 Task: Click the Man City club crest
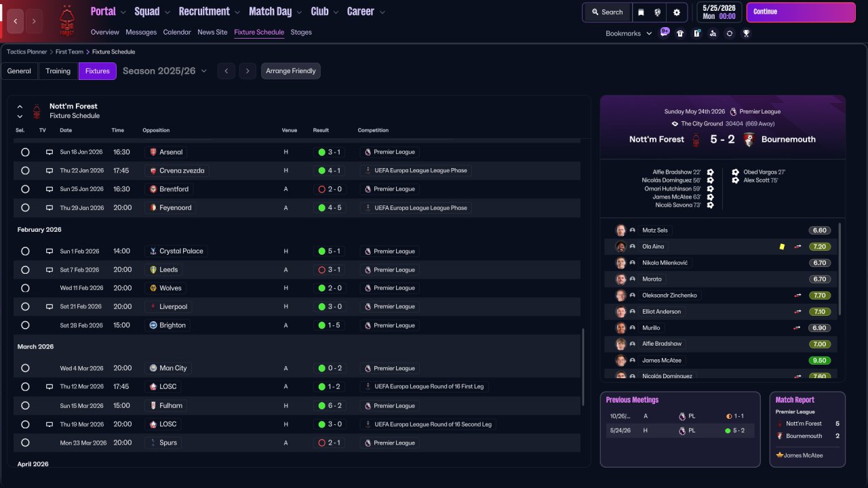pos(153,369)
